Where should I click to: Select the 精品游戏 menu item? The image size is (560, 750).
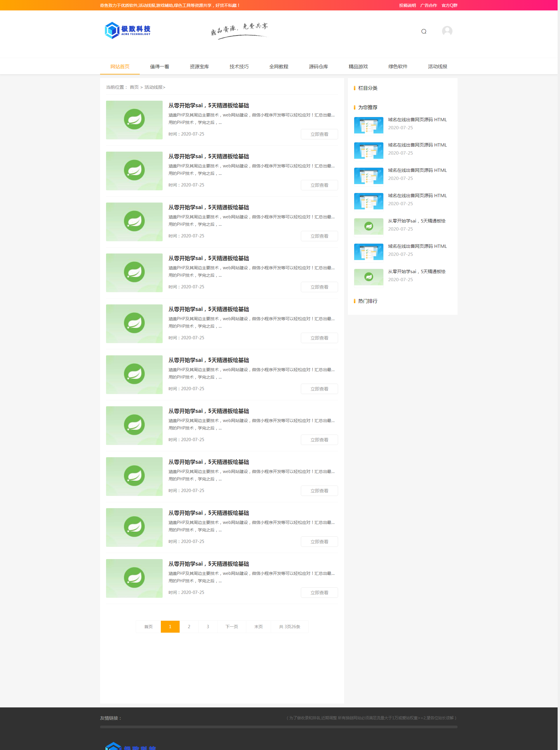pyautogui.click(x=358, y=66)
